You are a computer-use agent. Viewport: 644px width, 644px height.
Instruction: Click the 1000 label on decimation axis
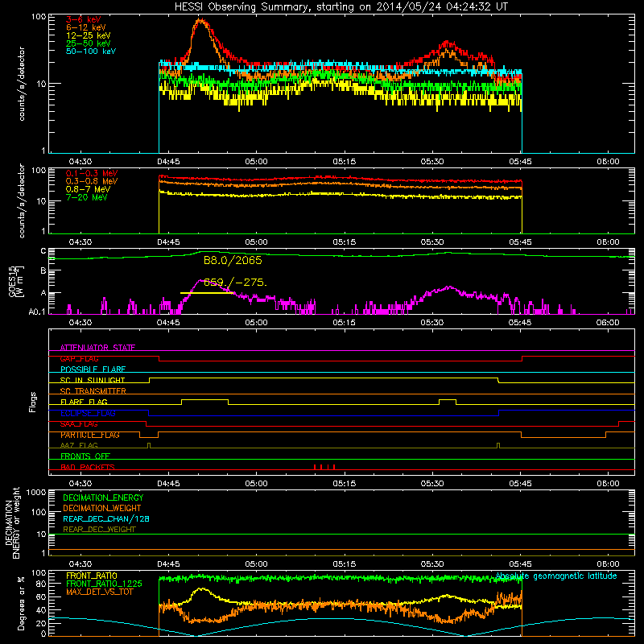(x=36, y=492)
